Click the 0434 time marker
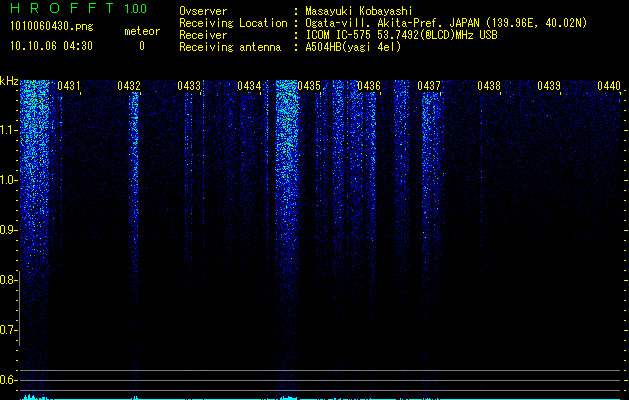 249,86
